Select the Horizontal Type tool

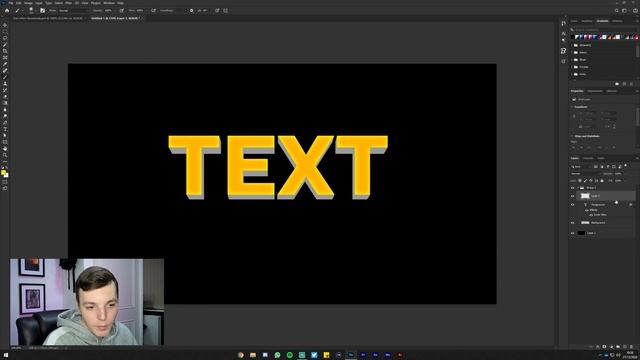pos(5,129)
